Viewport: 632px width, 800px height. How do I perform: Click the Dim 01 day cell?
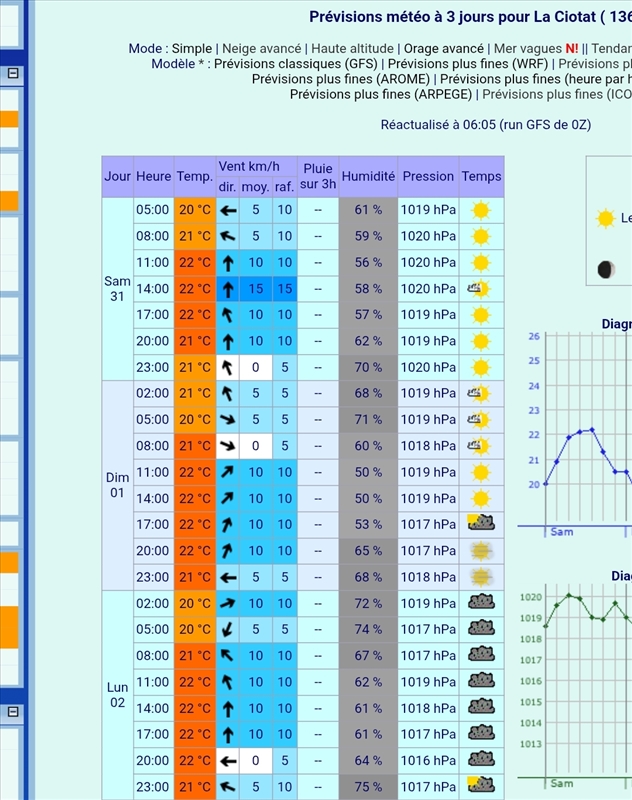click(117, 485)
